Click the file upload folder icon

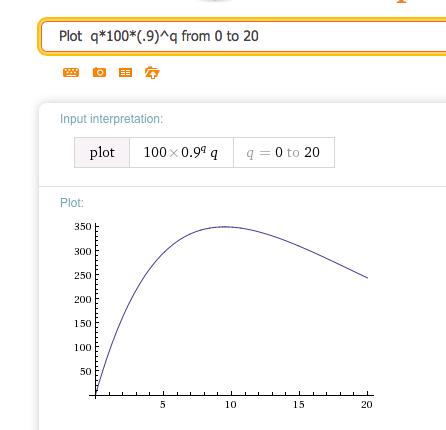[152, 73]
